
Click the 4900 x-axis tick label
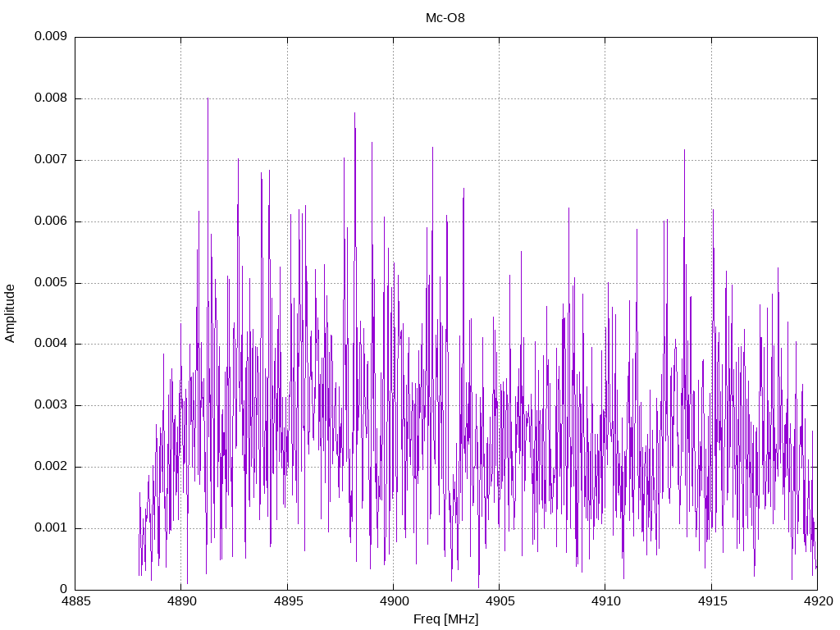(x=394, y=601)
